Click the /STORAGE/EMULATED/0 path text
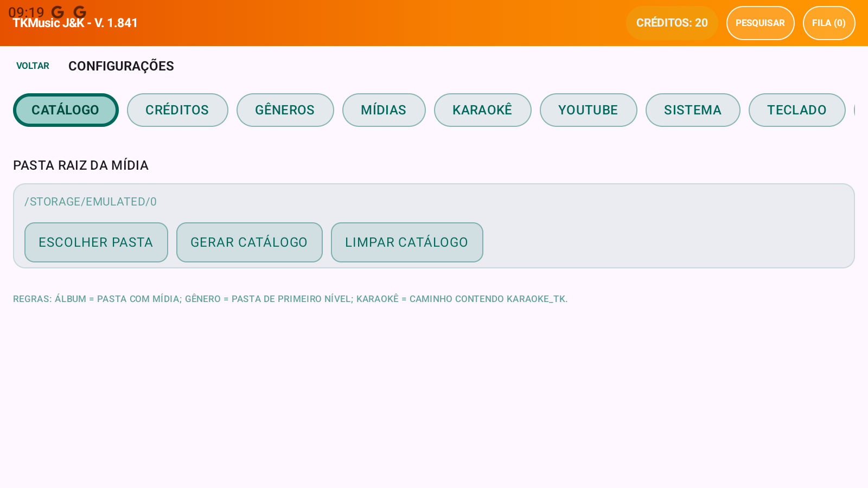Screen dimensions: 868x488 pyautogui.click(x=91, y=202)
